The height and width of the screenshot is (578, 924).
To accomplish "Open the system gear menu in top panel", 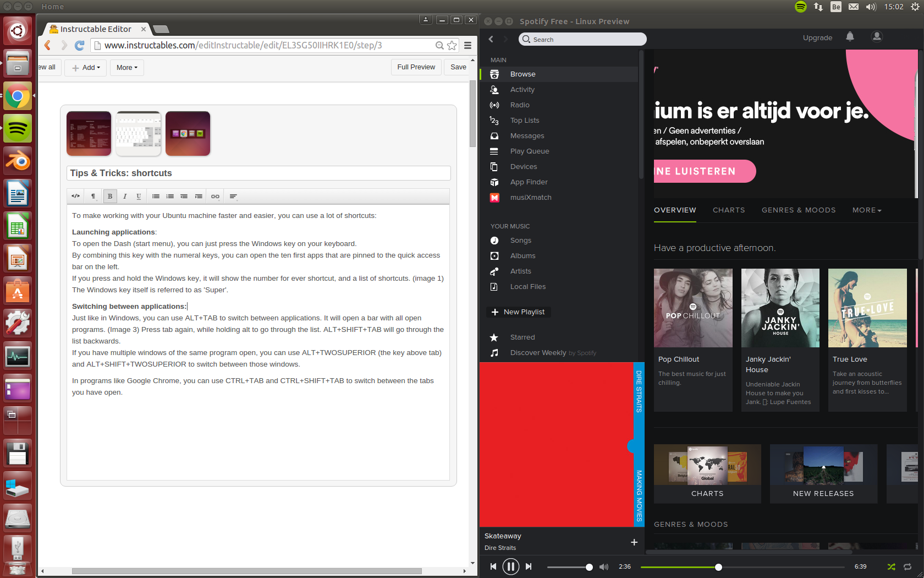I will tap(915, 7).
